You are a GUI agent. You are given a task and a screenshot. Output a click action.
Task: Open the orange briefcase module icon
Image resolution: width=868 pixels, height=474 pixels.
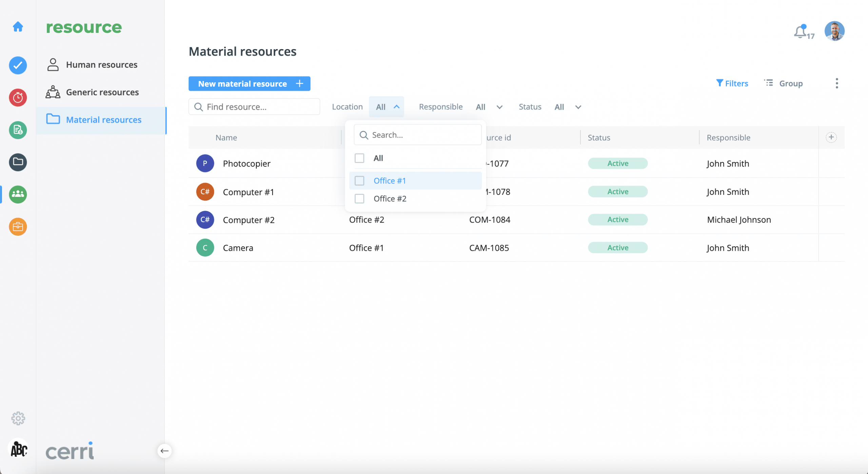click(18, 227)
